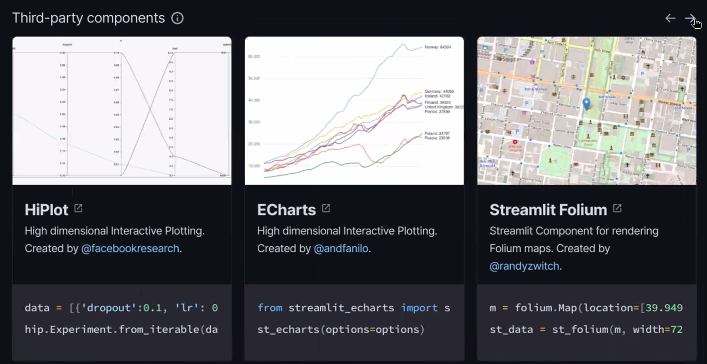The width and height of the screenshot is (707, 364).
Task: Click the data = [{'dropout' code line
Action: coord(121,308)
